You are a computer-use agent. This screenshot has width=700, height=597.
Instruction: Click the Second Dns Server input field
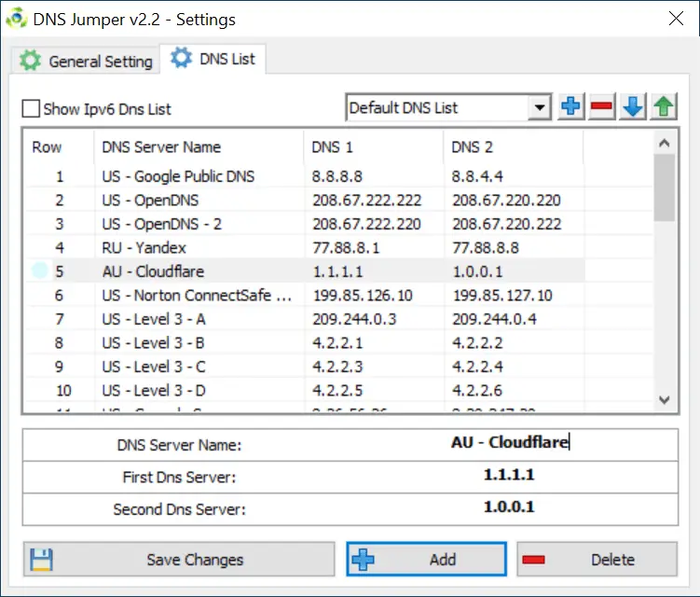pyautogui.click(x=510, y=509)
